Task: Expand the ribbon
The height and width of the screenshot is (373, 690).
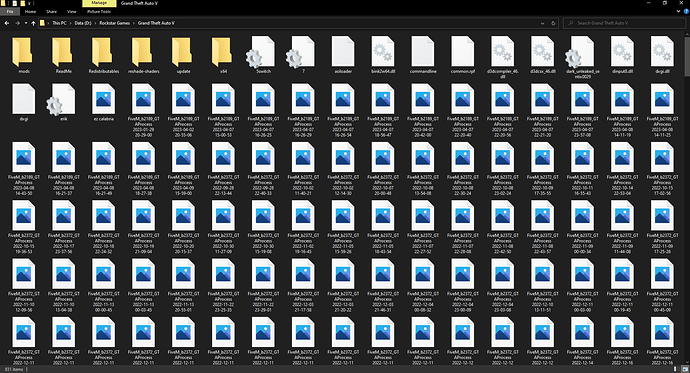Action: point(679,12)
